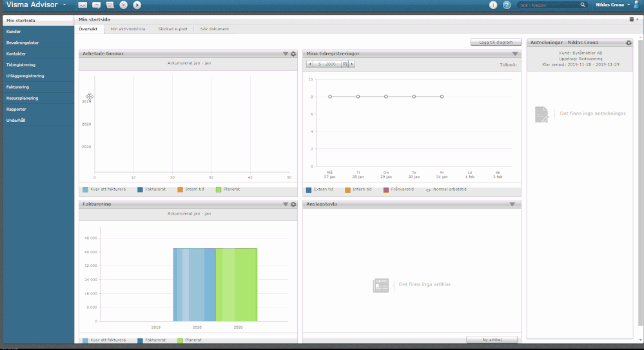This screenshot has width=644, height=350.
Task: Open Utläggsregistrering in sidebar
Action: (x=38, y=75)
